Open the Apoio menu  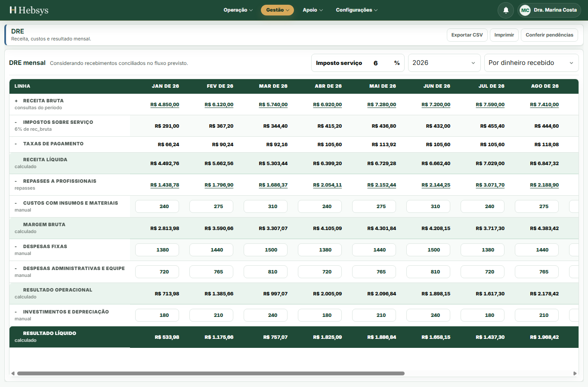click(313, 10)
